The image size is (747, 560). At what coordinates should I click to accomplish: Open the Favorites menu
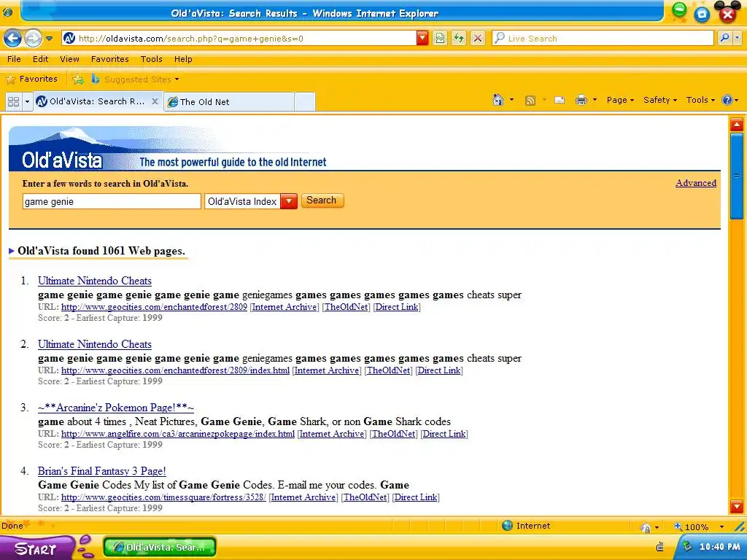(x=110, y=59)
